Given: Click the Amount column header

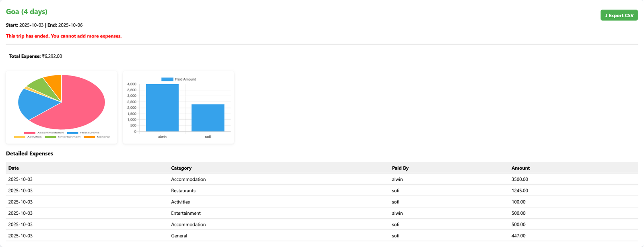Looking at the screenshot, I should coord(520,168).
